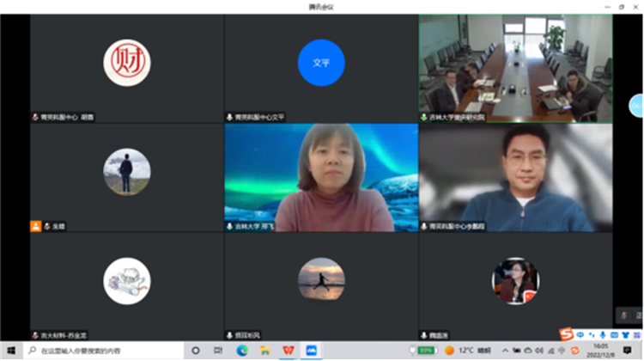
Task: Click the green mic icon on the conference room tile
Action: [424, 117]
